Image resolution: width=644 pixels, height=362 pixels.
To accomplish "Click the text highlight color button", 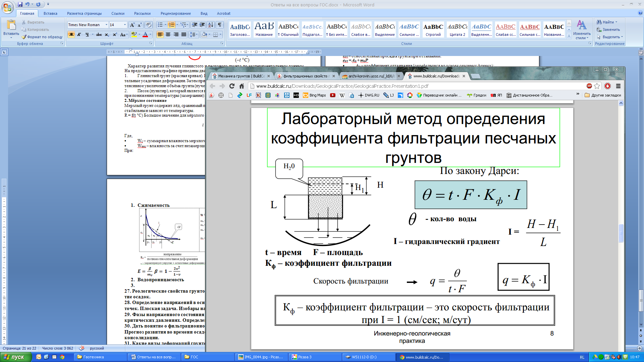I will click(x=133, y=35).
